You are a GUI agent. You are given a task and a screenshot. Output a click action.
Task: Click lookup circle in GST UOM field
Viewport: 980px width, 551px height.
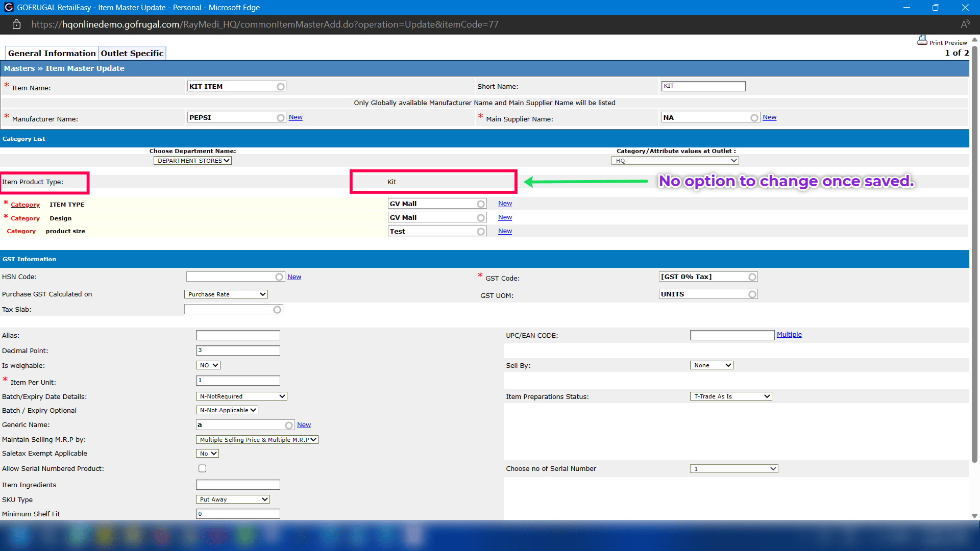752,294
